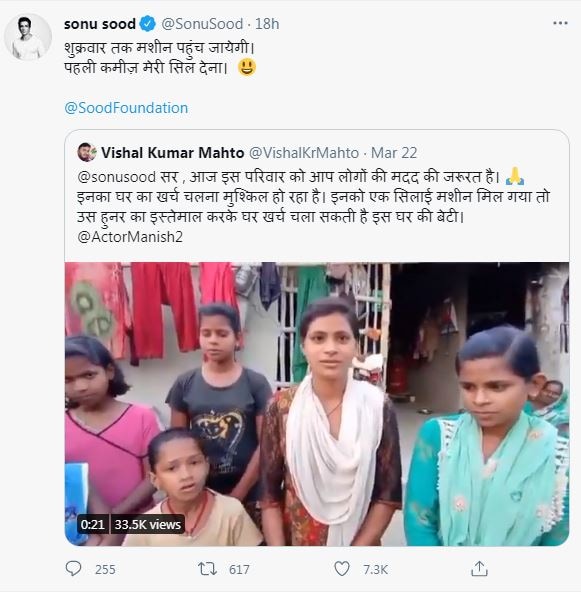Open the @VishalKrMahto handle
This screenshot has height=594, width=581.
click(x=304, y=153)
